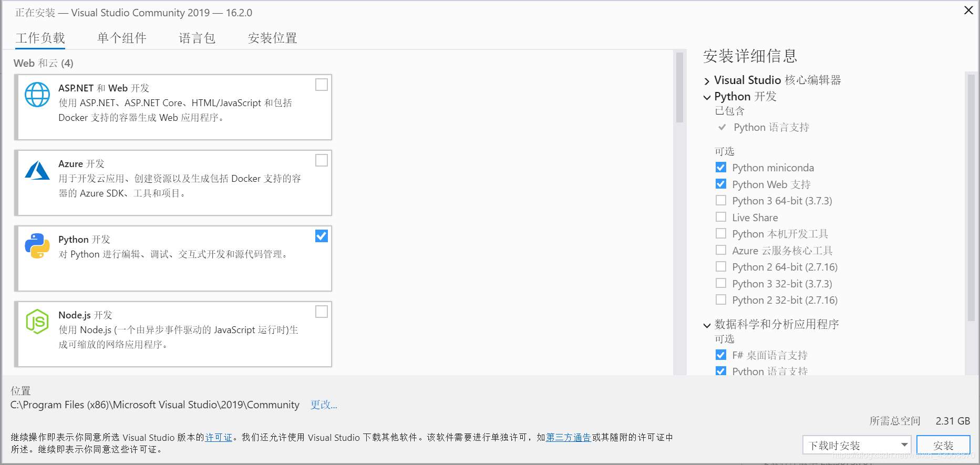980x465 pixels.
Task: Click the Node.js logo icon
Action: click(x=37, y=322)
